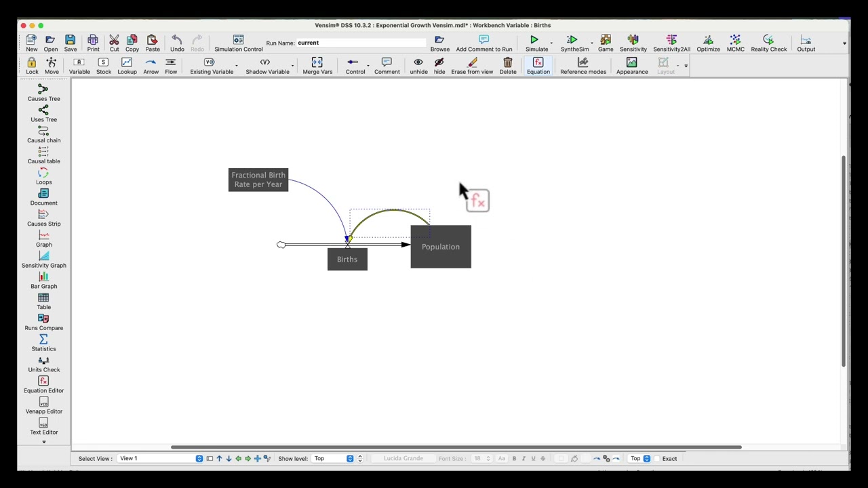
Task: Click Browse for run name
Action: [x=439, y=43]
